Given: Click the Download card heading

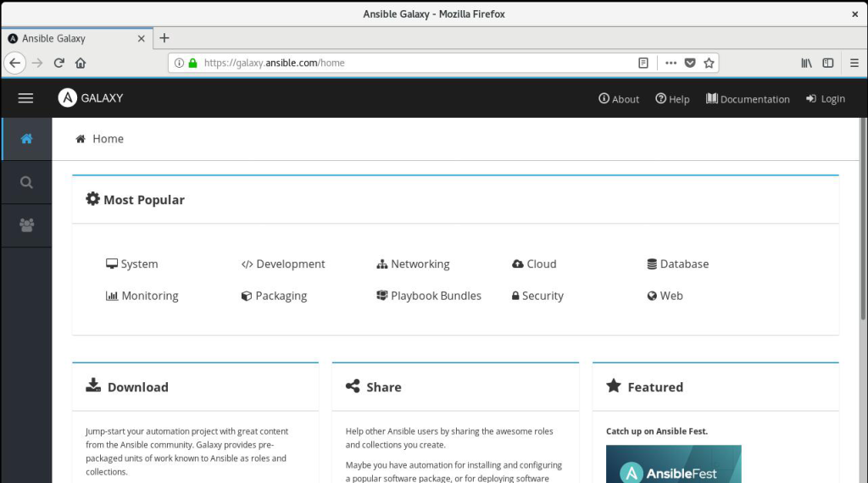Looking at the screenshot, I should click(x=127, y=386).
